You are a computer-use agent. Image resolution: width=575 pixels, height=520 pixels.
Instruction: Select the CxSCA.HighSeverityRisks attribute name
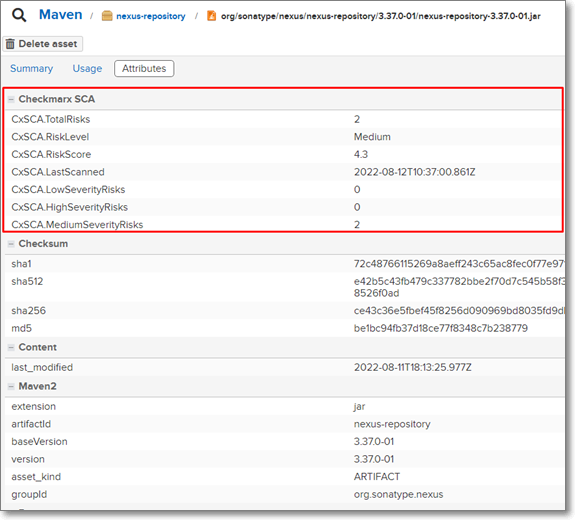pyautogui.click(x=70, y=207)
